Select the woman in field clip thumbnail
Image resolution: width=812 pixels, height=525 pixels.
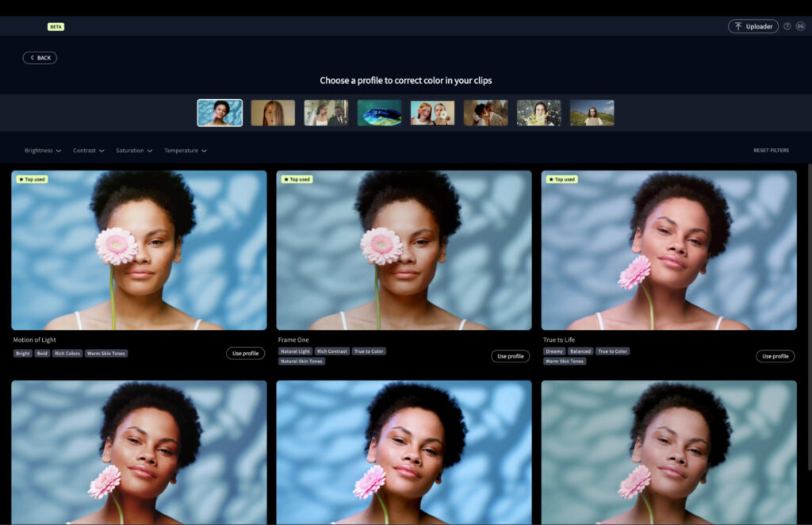[x=592, y=113]
